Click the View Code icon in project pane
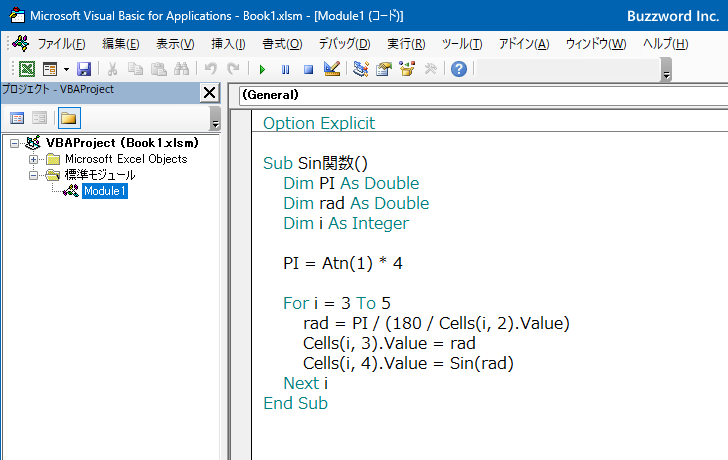Screen dimensions: 728x460 coord(17,118)
